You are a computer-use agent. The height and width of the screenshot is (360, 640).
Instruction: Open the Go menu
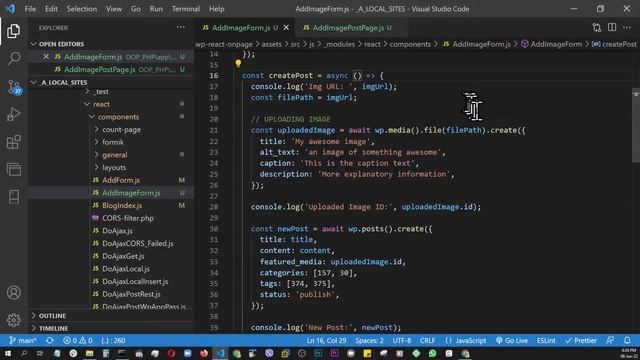[x=136, y=9]
